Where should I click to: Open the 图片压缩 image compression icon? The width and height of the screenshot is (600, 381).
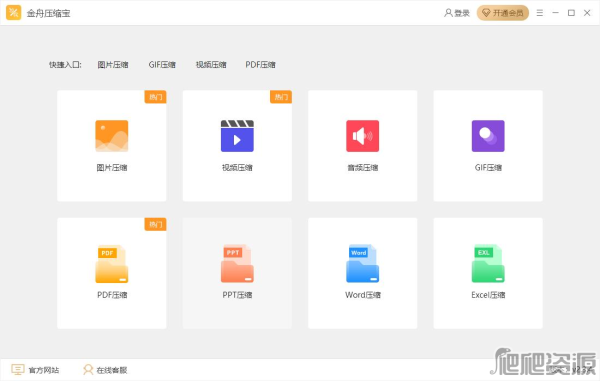112,136
